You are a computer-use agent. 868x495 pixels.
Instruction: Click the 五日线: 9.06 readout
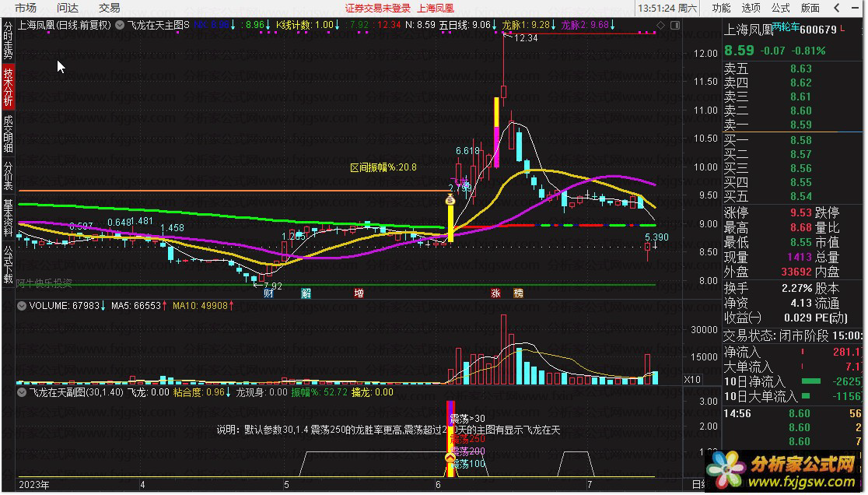tap(464, 25)
